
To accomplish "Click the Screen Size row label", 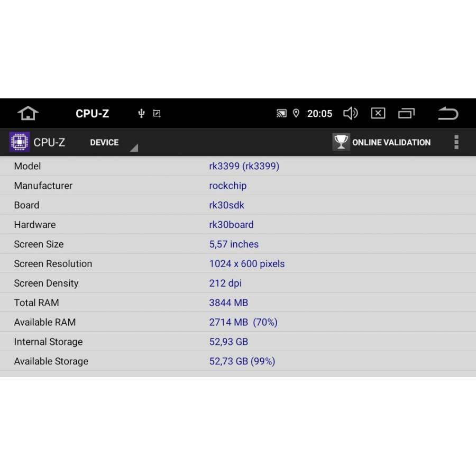I will click(39, 244).
